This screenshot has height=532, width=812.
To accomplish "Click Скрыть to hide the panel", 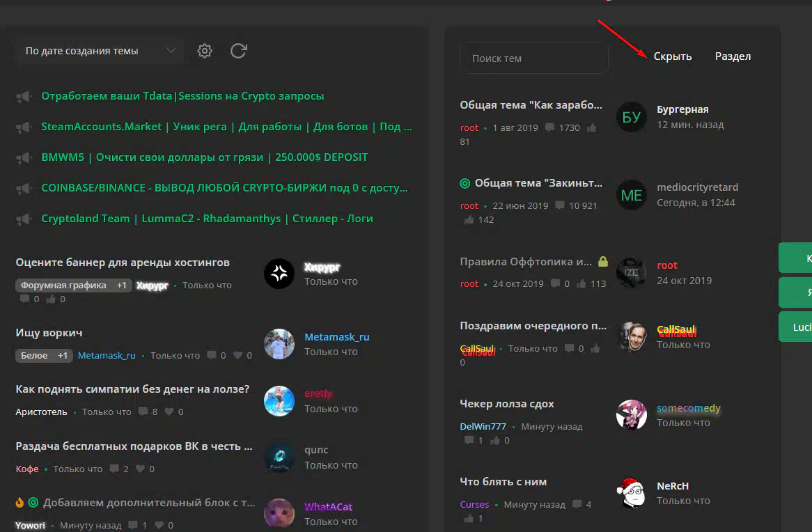I will click(672, 56).
